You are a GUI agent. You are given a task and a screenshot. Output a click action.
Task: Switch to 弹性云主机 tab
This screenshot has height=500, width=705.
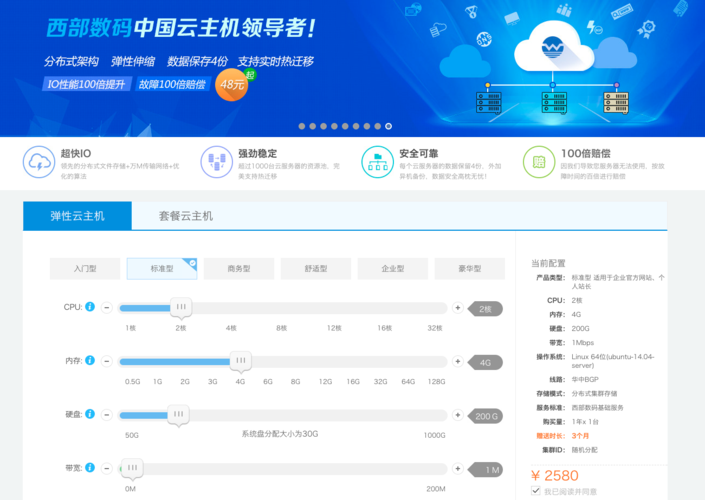tap(77, 216)
